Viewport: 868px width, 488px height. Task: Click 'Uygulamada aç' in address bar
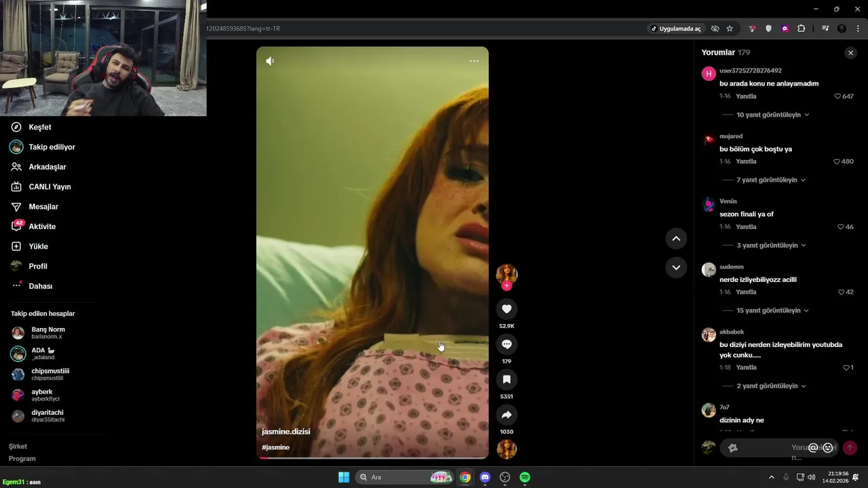(x=675, y=28)
